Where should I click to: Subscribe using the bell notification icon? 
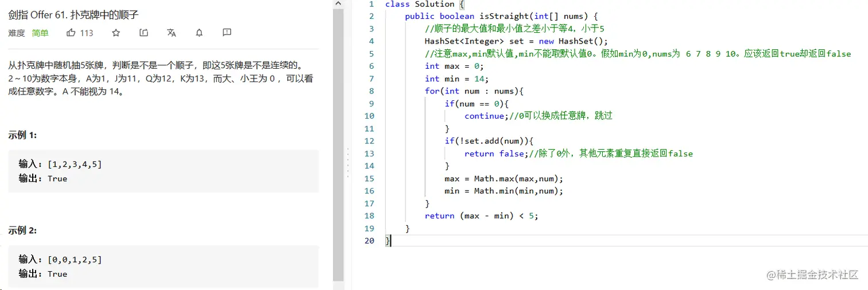(199, 33)
